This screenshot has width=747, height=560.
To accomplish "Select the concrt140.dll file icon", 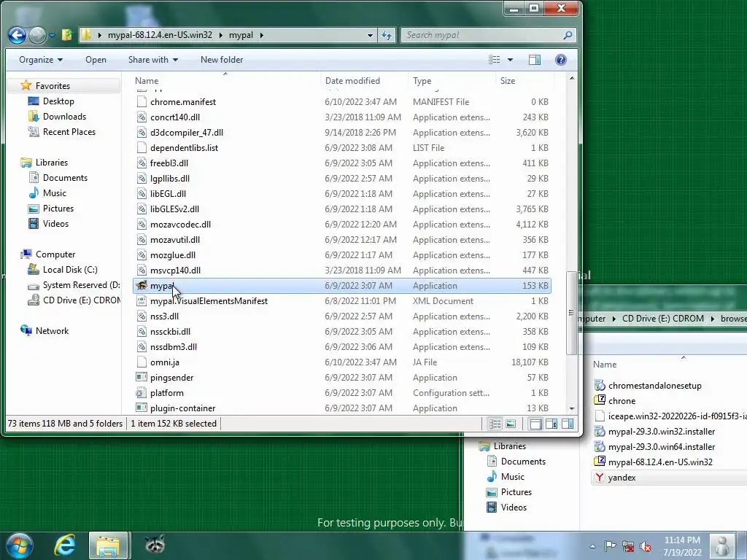I will click(x=142, y=117).
